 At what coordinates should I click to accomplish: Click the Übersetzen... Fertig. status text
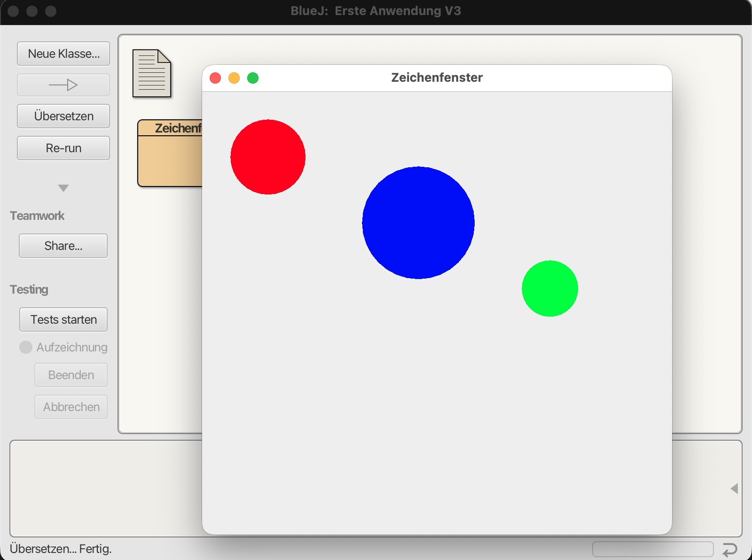[61, 549]
